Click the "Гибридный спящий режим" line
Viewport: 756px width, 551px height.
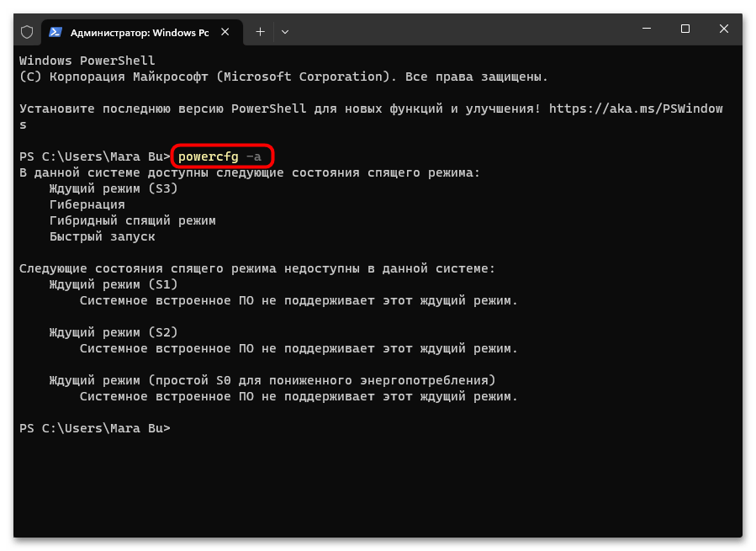click(133, 220)
